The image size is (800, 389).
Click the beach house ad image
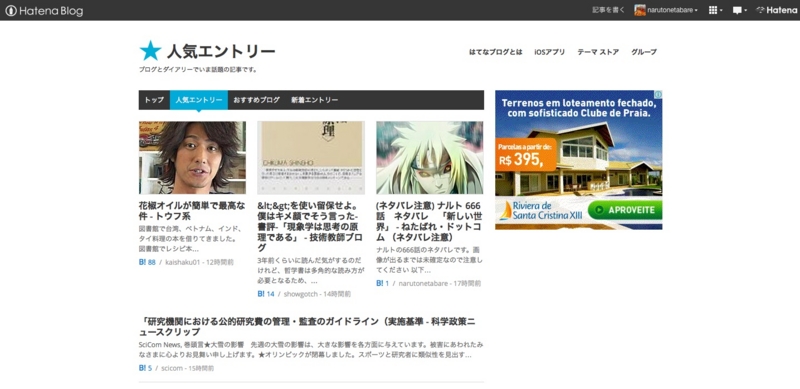click(x=579, y=160)
